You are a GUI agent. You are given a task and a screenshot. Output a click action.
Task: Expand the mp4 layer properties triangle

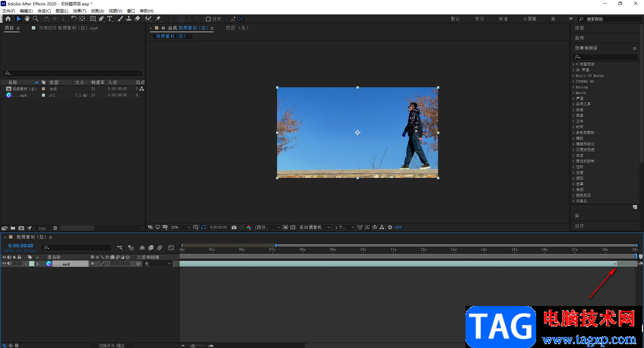pos(26,264)
